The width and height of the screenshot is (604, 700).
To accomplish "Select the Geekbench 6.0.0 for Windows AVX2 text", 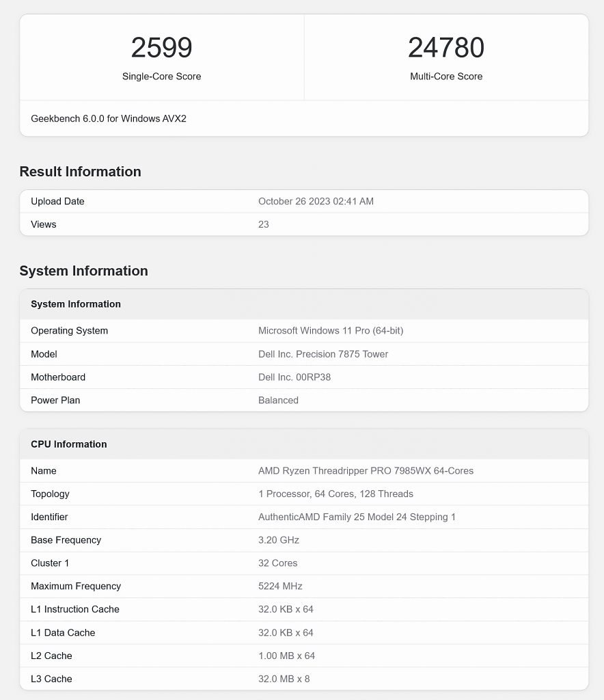I will 109,119.
